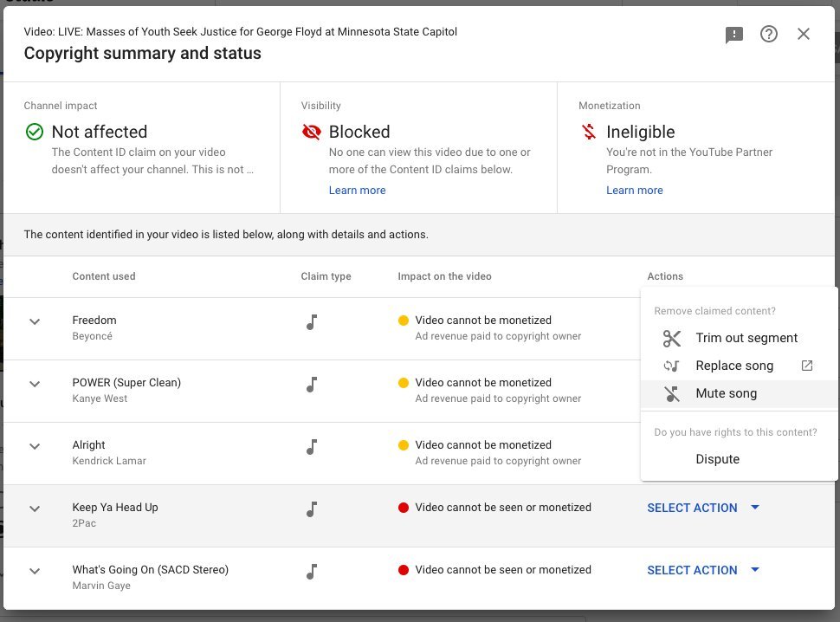Click the Ineligible monetization heading

(x=640, y=132)
